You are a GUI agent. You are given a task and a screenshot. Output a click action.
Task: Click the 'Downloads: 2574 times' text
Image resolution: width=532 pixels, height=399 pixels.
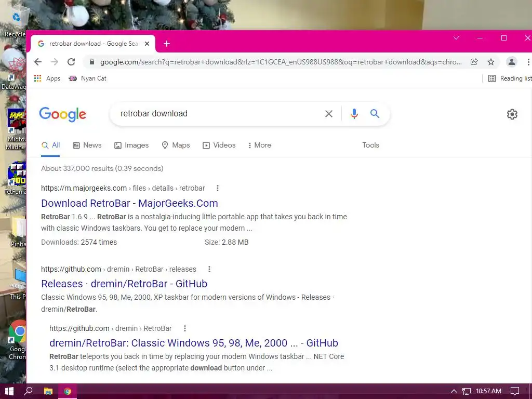coord(79,242)
